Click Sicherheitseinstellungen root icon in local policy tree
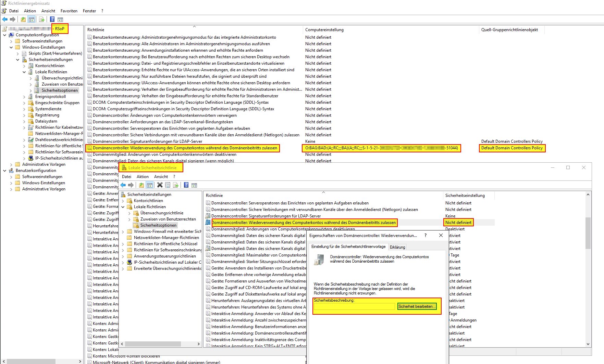604x364 pixels. tap(123, 194)
